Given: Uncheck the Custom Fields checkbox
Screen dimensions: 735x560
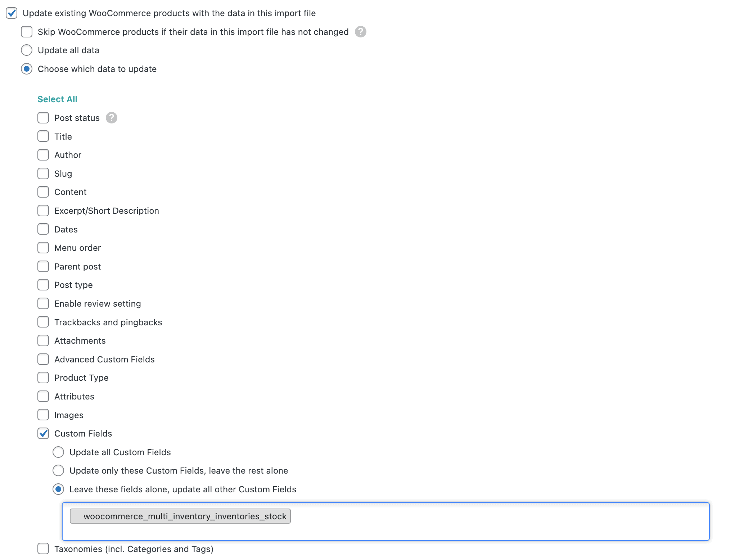Looking at the screenshot, I should (43, 434).
